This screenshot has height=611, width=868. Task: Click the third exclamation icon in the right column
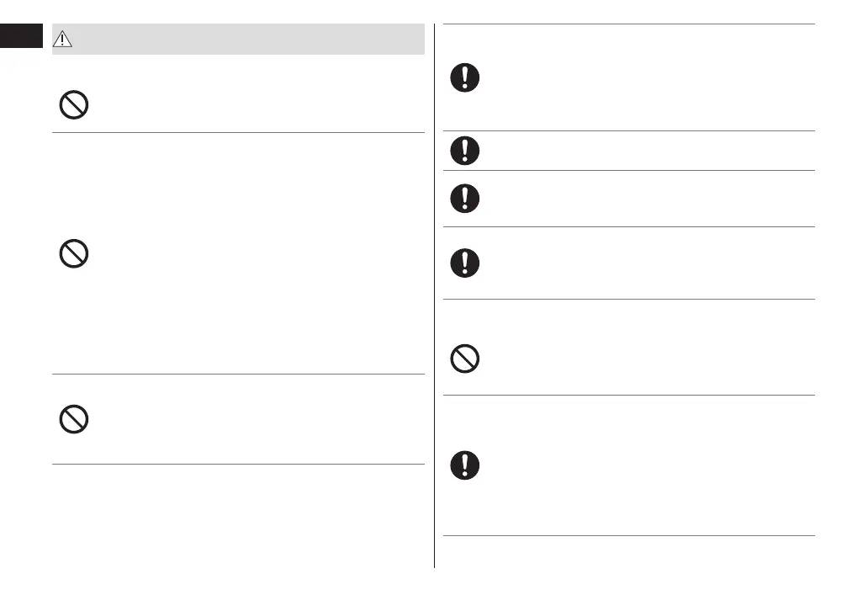coord(465,198)
